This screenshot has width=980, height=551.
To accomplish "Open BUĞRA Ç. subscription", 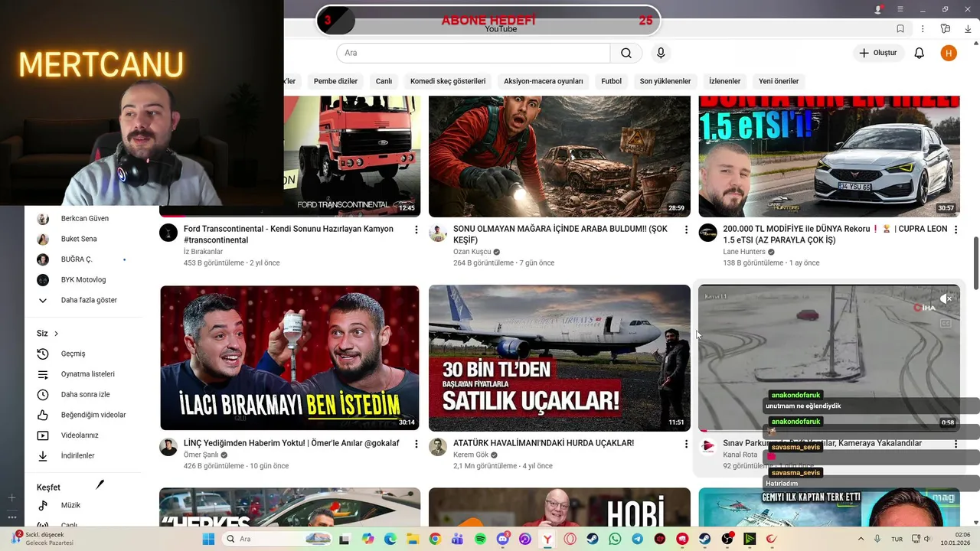I will tap(77, 259).
